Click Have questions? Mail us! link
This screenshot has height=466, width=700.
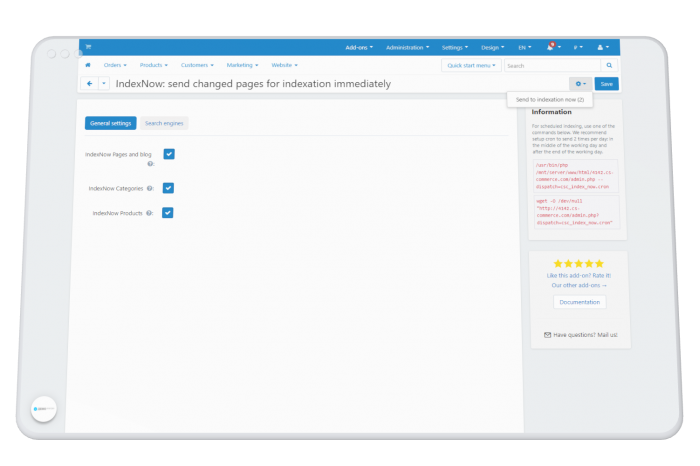tap(585, 335)
